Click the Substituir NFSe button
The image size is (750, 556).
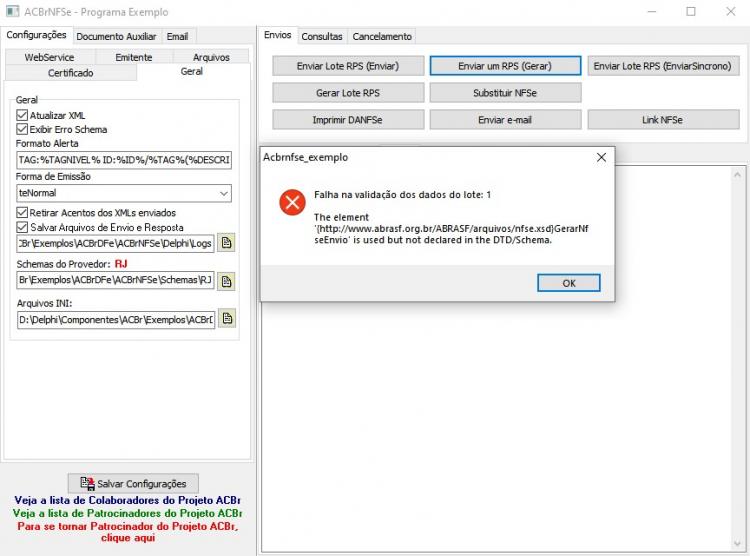point(505,93)
